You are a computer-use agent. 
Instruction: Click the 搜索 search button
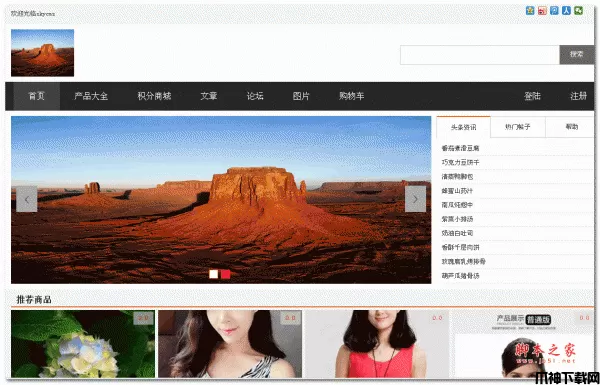(x=577, y=55)
